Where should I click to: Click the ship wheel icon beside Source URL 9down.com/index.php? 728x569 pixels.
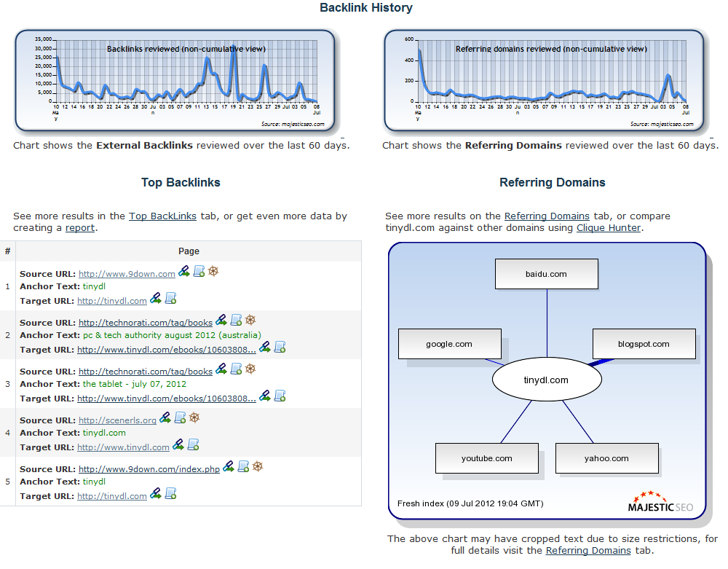coord(258,466)
